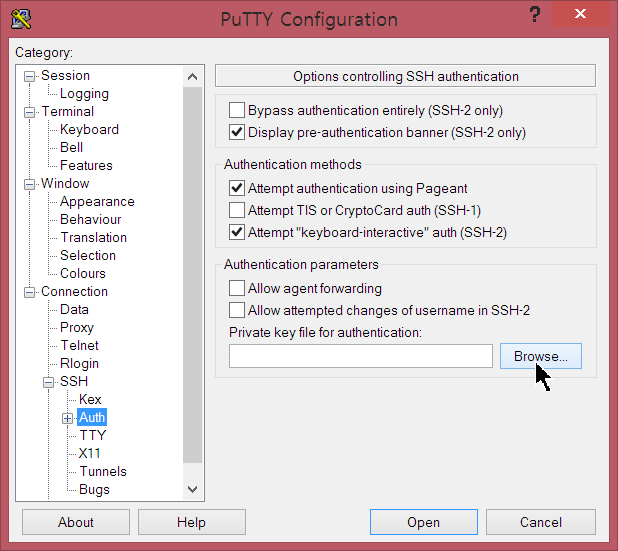Click the category tree scroll up arrow
The width and height of the screenshot is (618, 551).
click(192, 76)
